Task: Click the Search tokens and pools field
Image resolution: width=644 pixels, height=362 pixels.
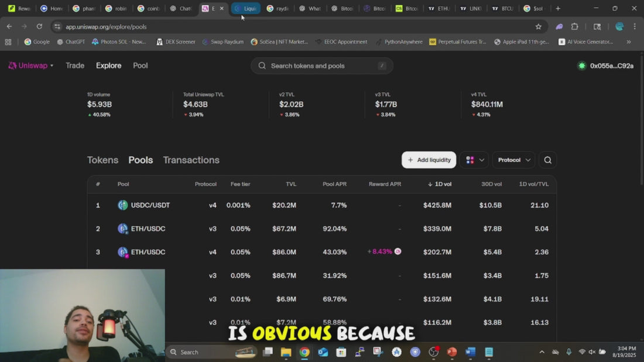Action: pos(321,66)
